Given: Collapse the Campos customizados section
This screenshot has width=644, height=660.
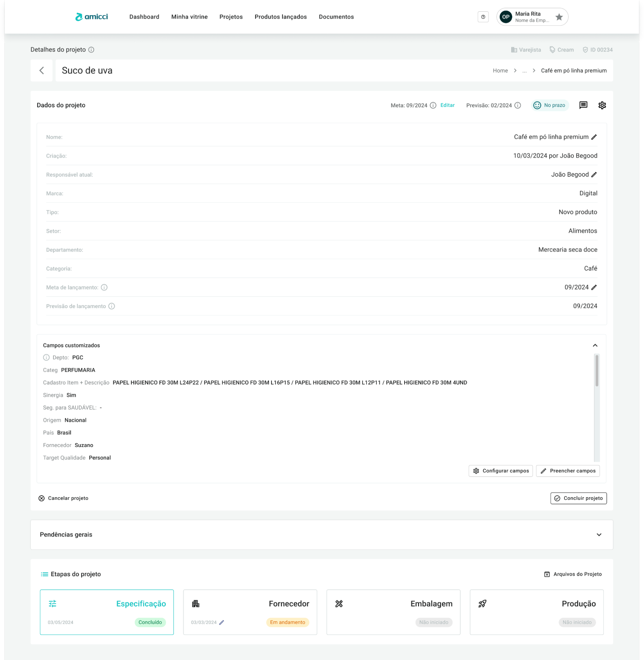Looking at the screenshot, I should pos(595,345).
